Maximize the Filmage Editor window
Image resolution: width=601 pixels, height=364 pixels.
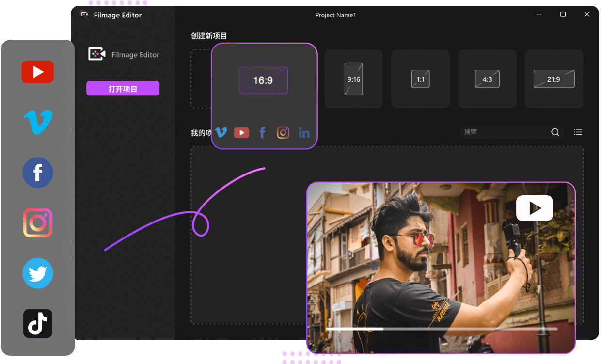563,15
